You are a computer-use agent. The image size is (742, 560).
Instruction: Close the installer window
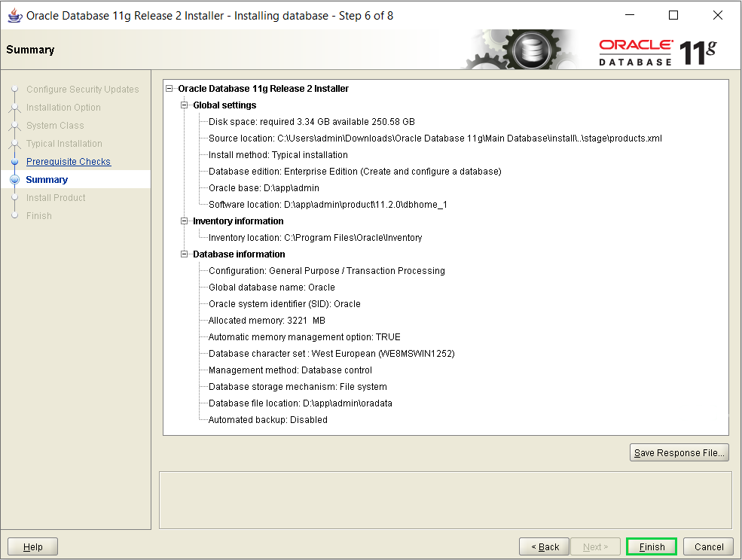[717, 15]
